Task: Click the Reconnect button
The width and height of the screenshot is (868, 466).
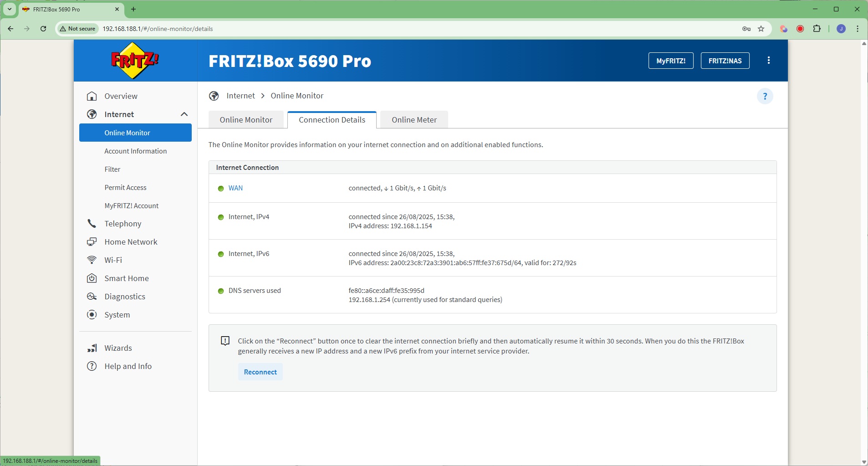Action: pyautogui.click(x=260, y=372)
